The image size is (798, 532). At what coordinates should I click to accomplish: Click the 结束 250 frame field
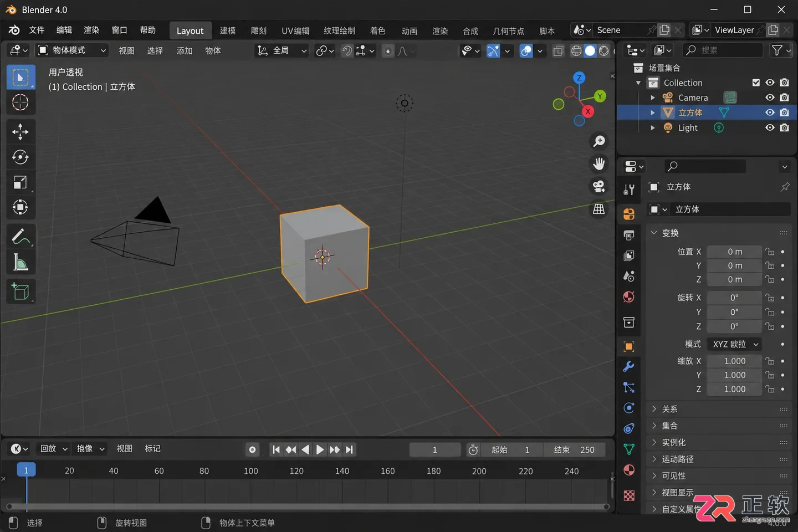pyautogui.click(x=574, y=449)
